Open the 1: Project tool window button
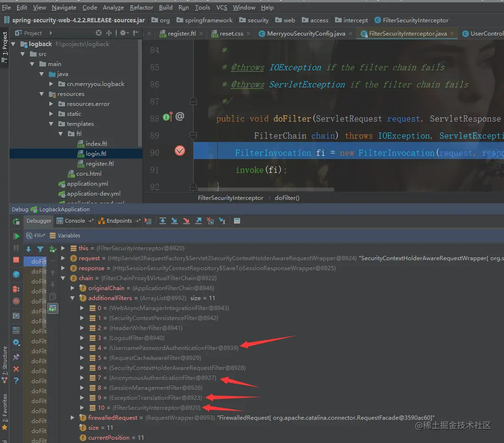This screenshot has height=443, width=504. coord(4,47)
